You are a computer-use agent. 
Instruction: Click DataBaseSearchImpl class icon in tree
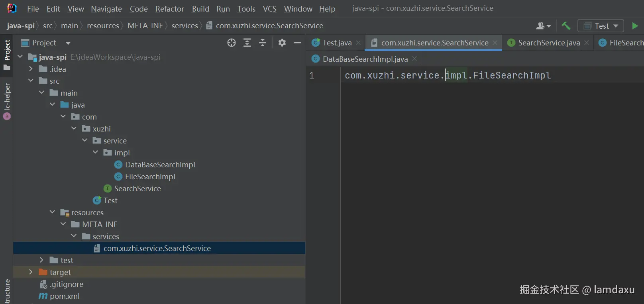click(118, 165)
